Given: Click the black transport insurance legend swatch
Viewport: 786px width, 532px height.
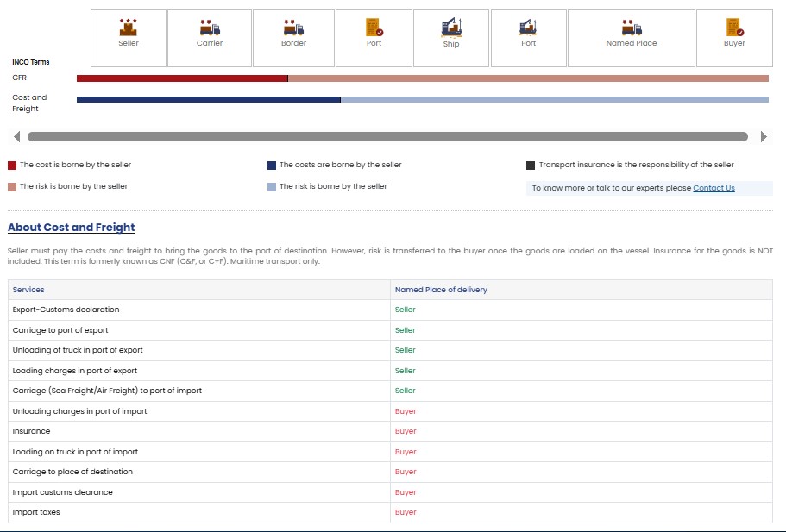Looking at the screenshot, I should (531, 166).
